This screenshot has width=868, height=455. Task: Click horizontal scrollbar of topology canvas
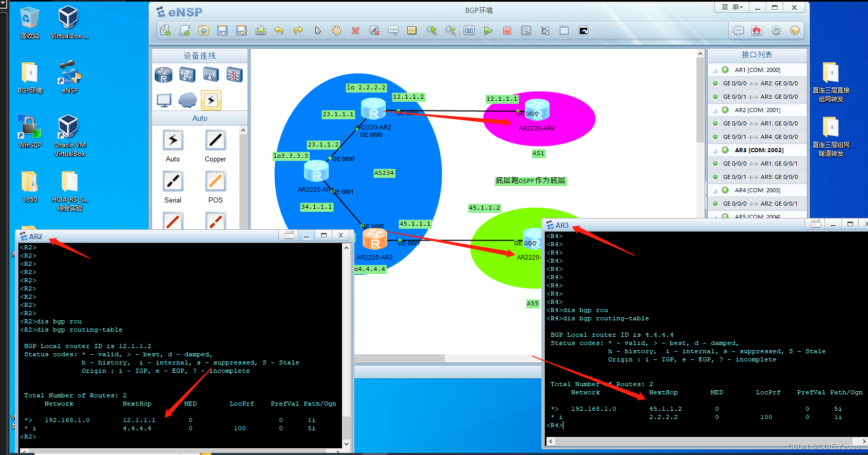coord(399,358)
